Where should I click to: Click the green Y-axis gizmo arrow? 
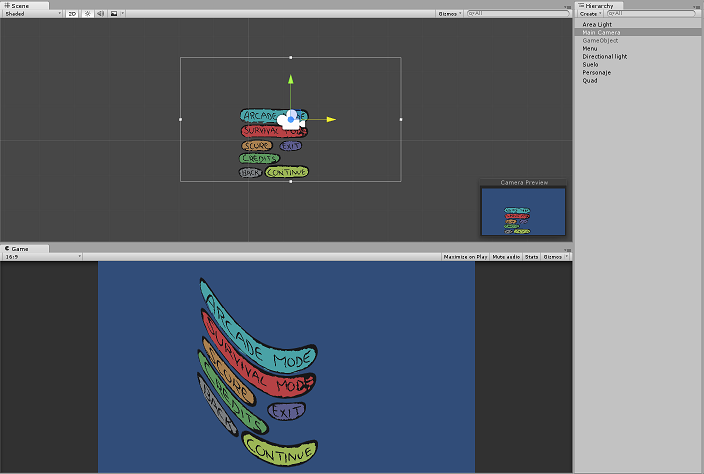(x=290, y=80)
